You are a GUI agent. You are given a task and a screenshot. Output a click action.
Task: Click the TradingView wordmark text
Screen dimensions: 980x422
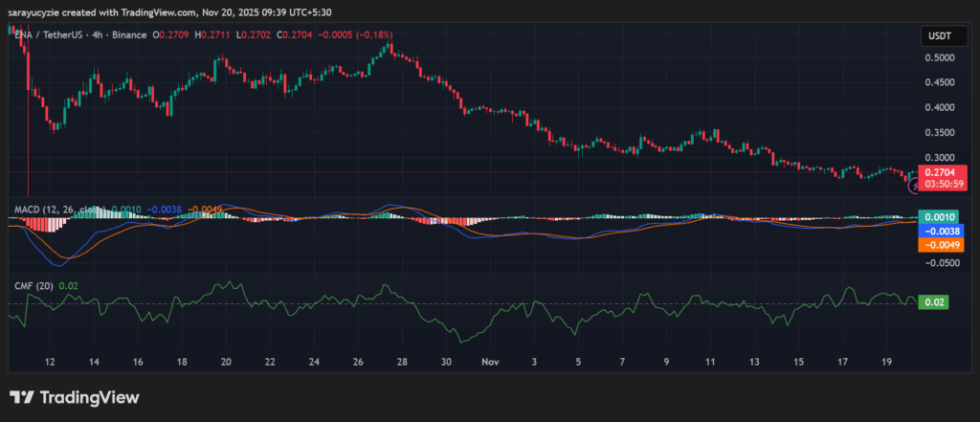pos(88,397)
